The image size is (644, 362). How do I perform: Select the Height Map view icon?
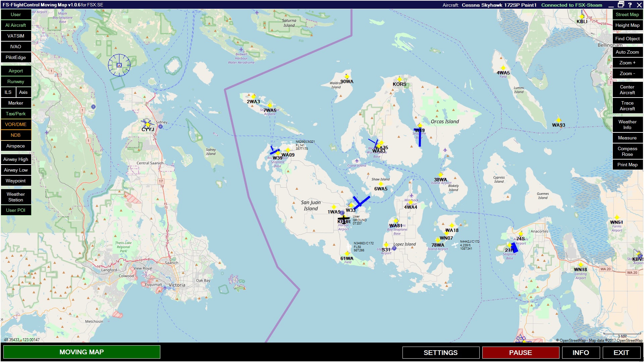[627, 25]
